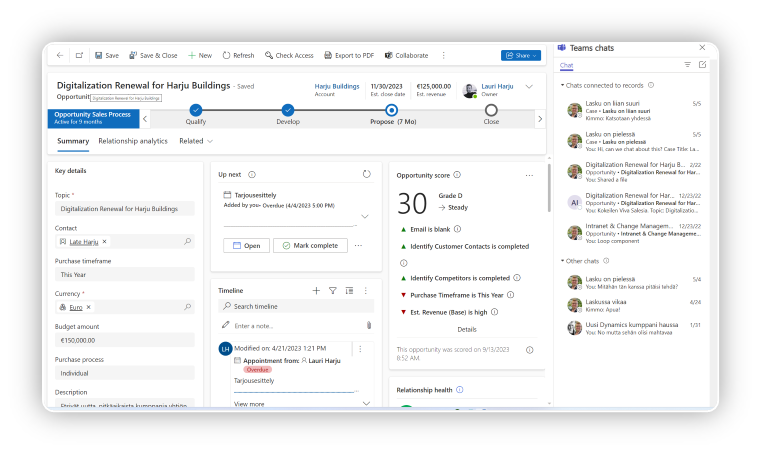Screen dimensions: 761x454
Task: Open the Harju Buildings account link
Action: tap(335, 86)
